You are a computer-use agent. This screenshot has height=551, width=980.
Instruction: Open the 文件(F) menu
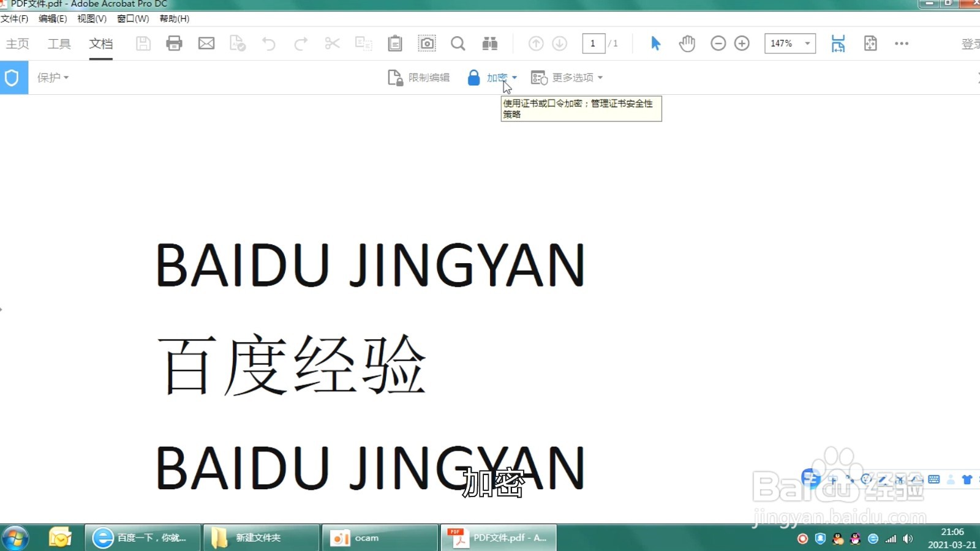click(15, 19)
